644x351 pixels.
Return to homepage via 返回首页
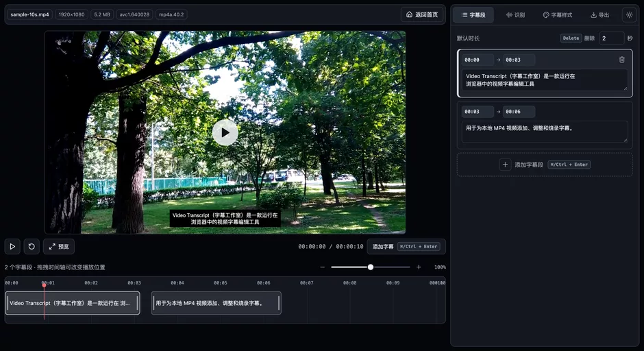pos(422,14)
